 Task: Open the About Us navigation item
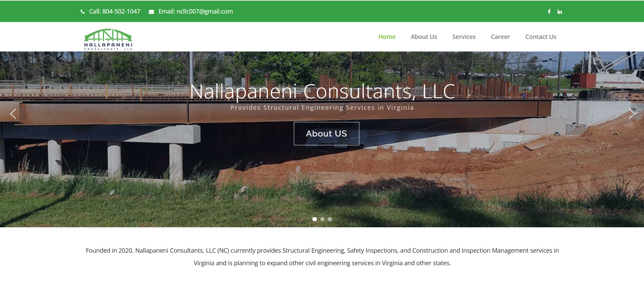point(424,37)
